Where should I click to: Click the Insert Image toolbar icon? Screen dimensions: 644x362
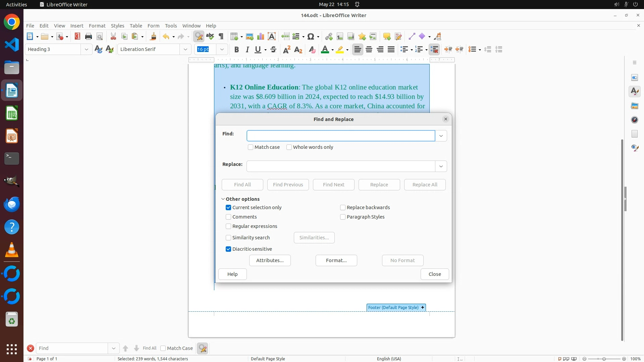click(x=250, y=37)
